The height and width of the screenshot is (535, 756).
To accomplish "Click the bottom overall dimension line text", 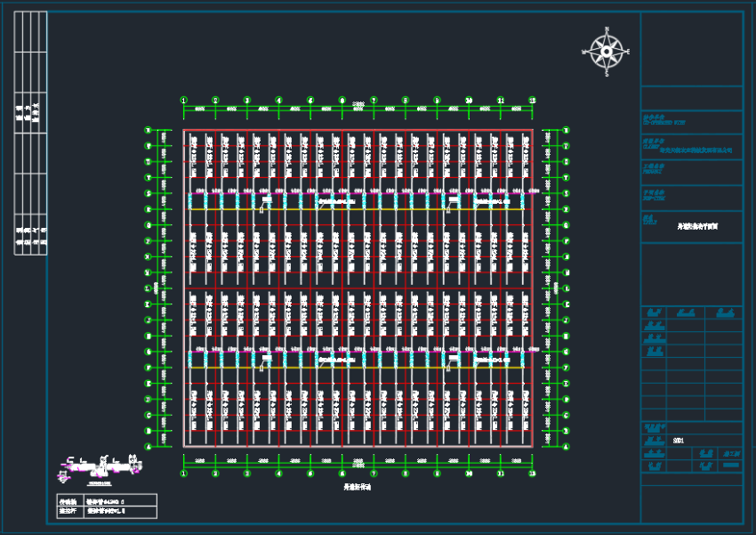I will (x=358, y=466).
